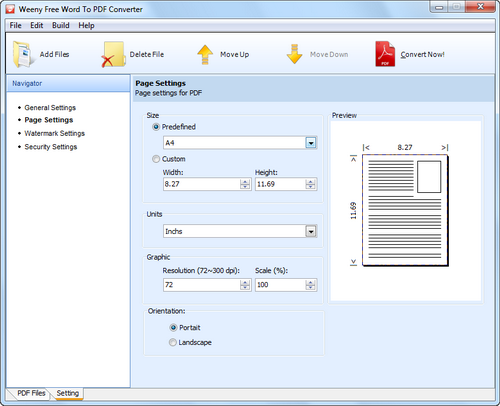Open the Inchs units dropdown
Screen dimensions: 500x406
(x=311, y=231)
